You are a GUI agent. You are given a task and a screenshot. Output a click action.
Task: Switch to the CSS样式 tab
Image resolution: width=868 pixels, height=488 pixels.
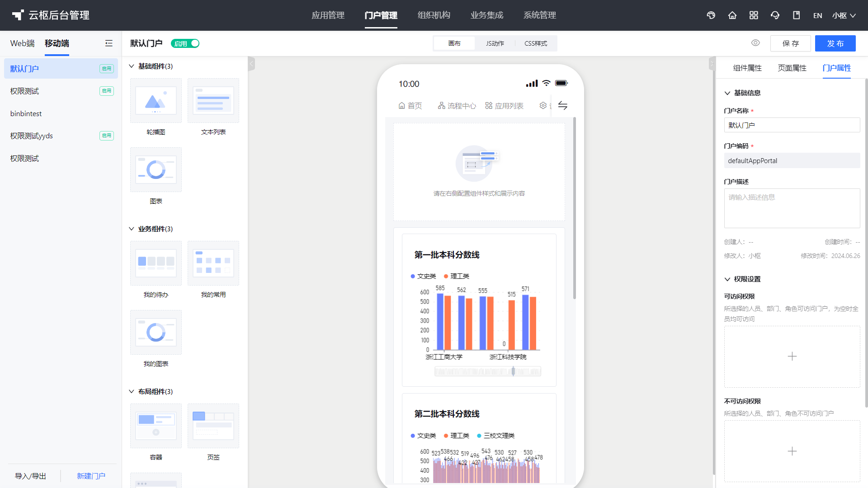click(536, 43)
